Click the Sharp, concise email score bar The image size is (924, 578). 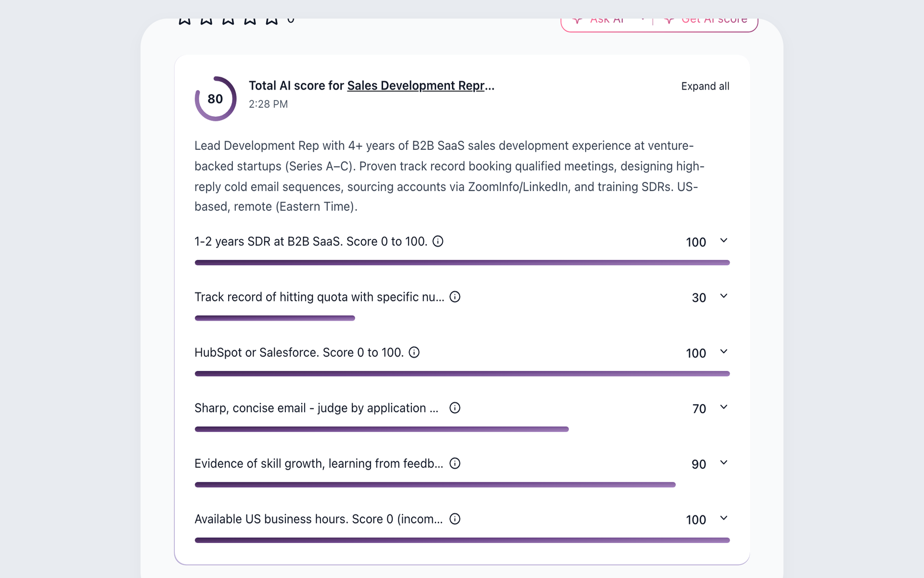click(x=382, y=429)
